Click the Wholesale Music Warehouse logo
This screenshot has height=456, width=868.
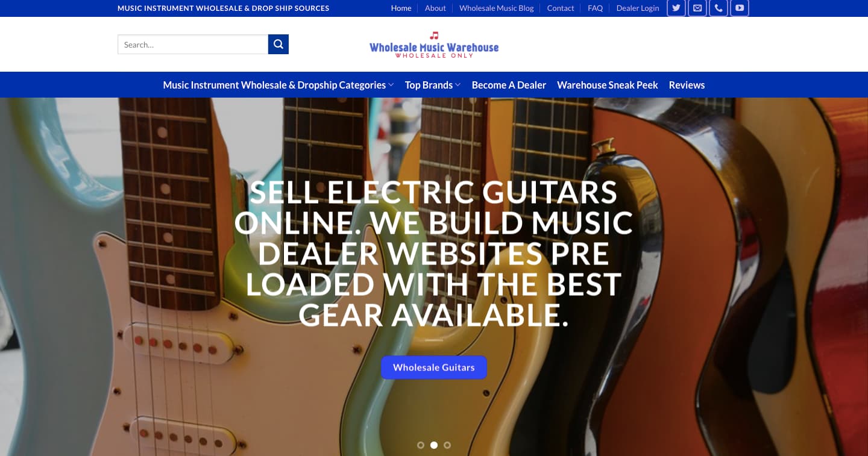[434, 45]
